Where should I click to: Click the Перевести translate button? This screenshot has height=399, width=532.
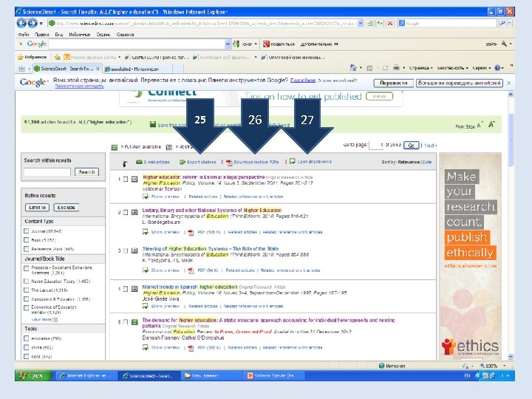pos(393,83)
